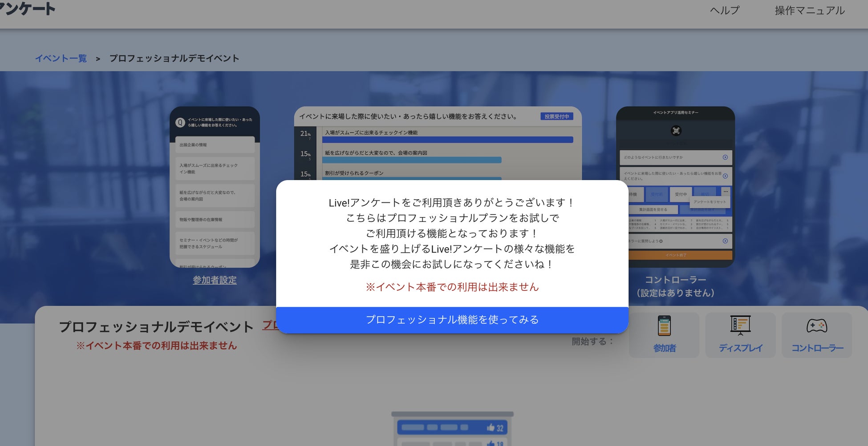Screen dimensions: 868x446
Task: Select the controller preview thumbnail
Action: [675, 187]
